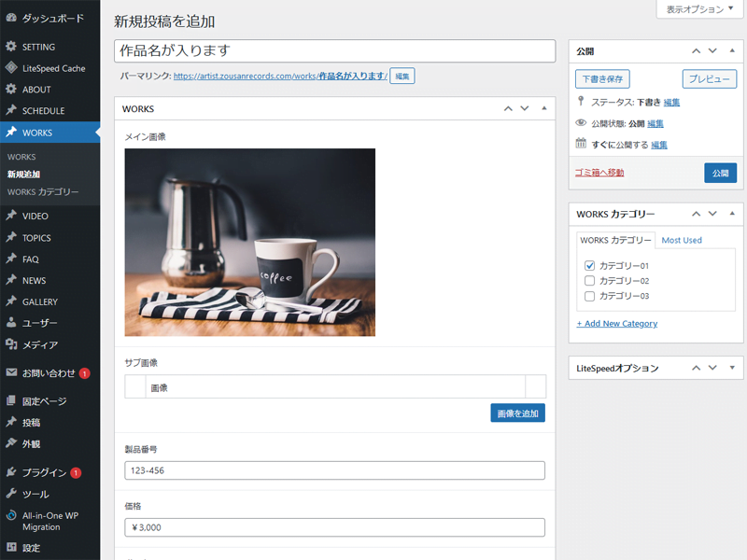The width and height of the screenshot is (747, 560).
Task: Select the LiteSpeed Cache sidebar icon
Action: (9, 67)
